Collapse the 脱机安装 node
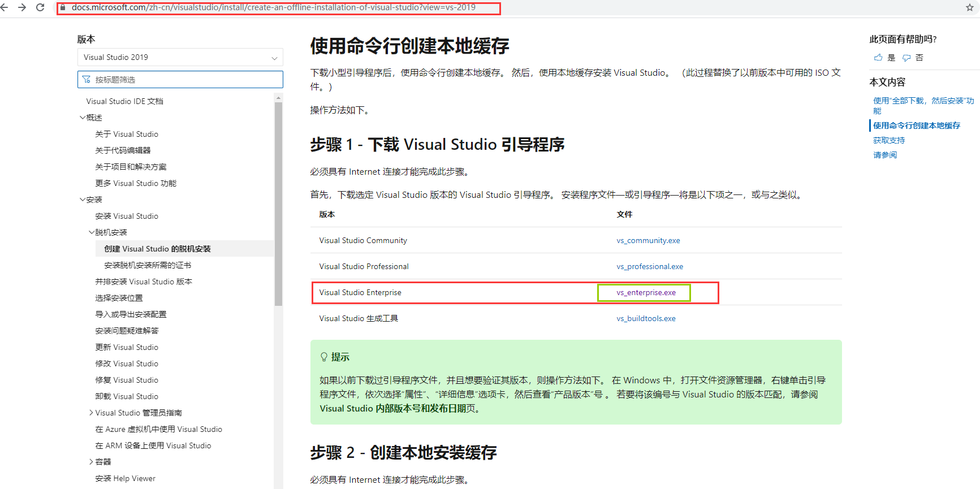This screenshot has width=980, height=489. tap(92, 232)
